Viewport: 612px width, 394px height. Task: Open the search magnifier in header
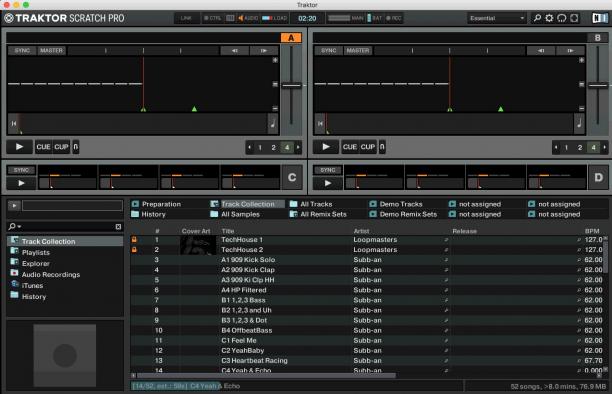(537, 18)
